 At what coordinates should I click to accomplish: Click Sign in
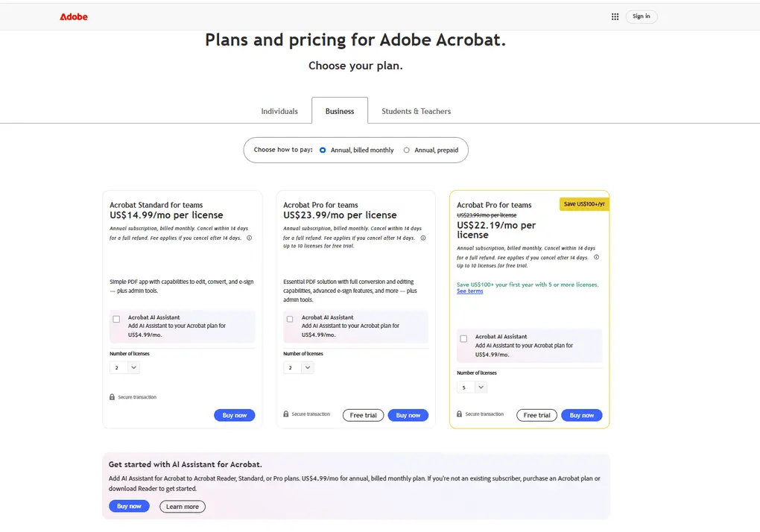click(x=641, y=16)
